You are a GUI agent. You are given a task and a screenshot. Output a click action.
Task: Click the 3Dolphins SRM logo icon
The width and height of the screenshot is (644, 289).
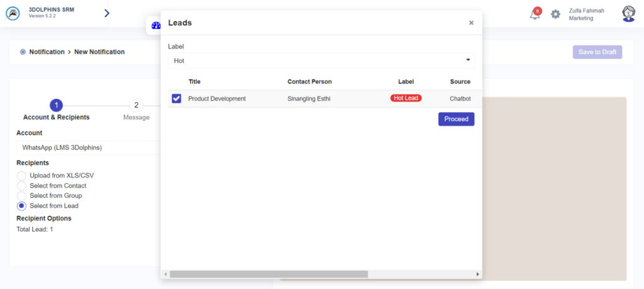pos(13,13)
